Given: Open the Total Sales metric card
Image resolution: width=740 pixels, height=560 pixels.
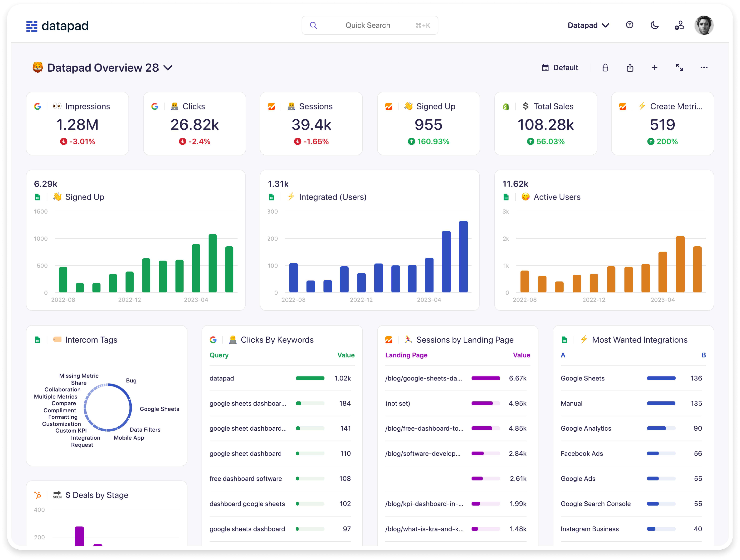Looking at the screenshot, I should (545, 123).
